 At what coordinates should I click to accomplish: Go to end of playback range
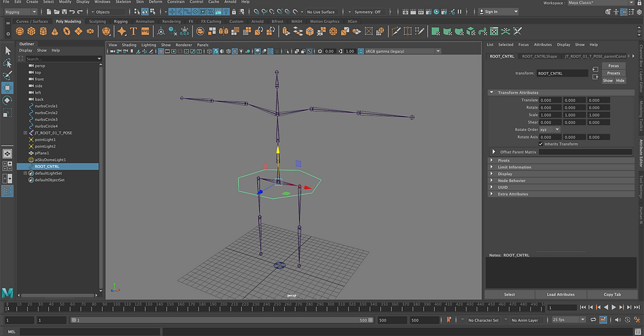pyautogui.click(x=637, y=307)
